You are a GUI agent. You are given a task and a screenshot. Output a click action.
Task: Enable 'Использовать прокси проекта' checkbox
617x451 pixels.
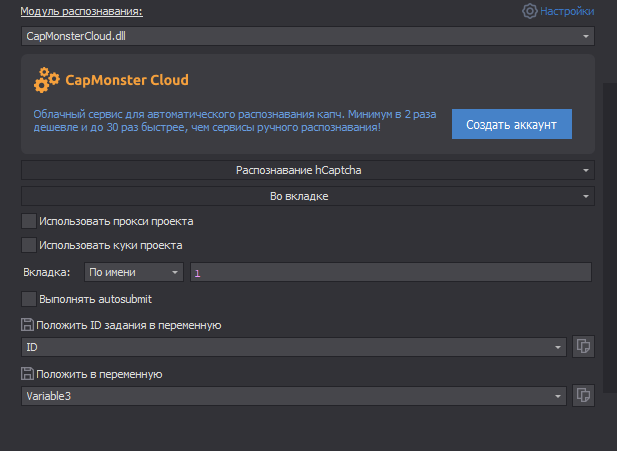click(x=29, y=221)
